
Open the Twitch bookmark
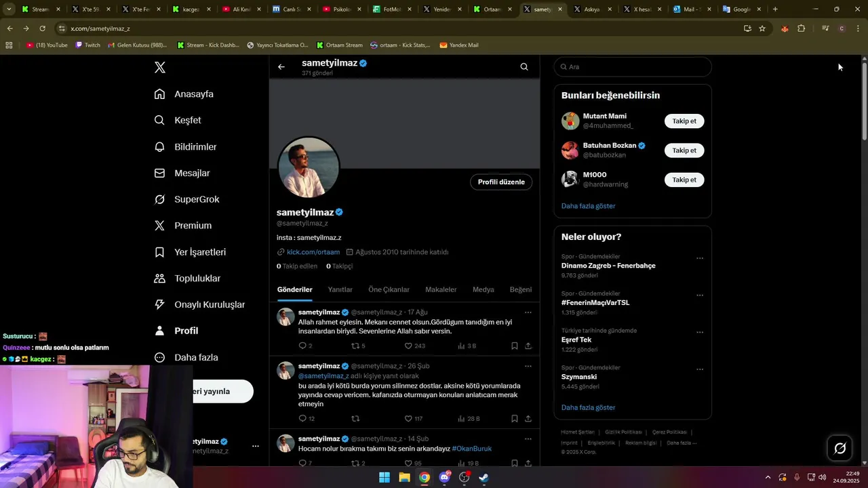[88, 45]
